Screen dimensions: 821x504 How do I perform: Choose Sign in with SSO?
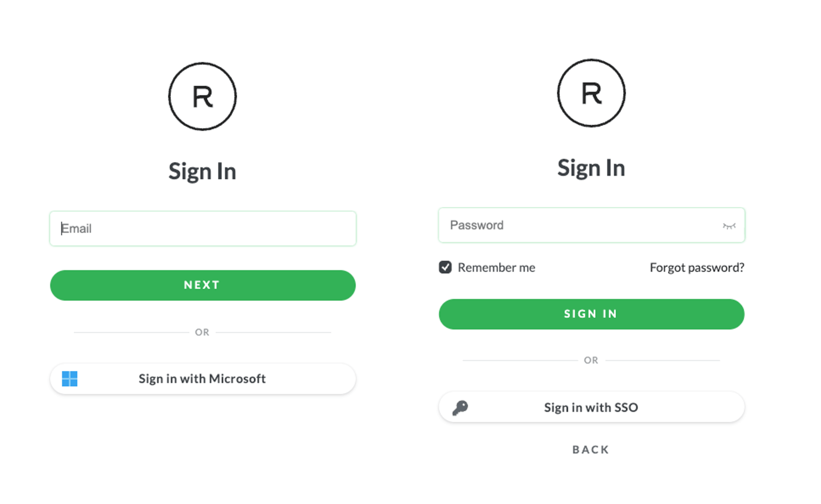pyautogui.click(x=591, y=407)
